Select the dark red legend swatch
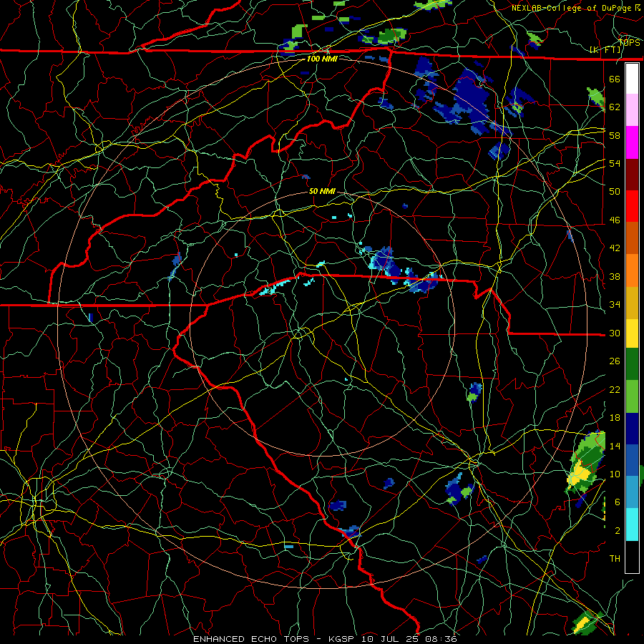Viewport: 644px width, 644px height. pyautogui.click(x=632, y=174)
